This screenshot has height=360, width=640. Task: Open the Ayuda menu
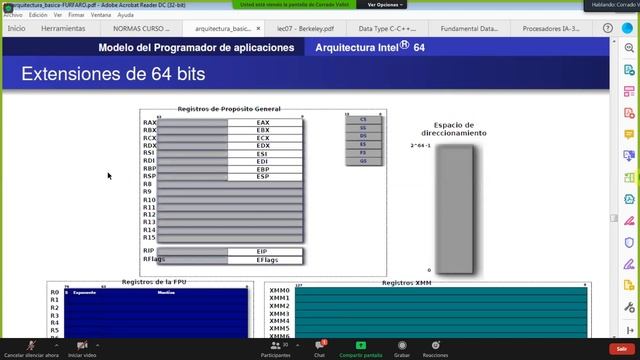pos(125,15)
